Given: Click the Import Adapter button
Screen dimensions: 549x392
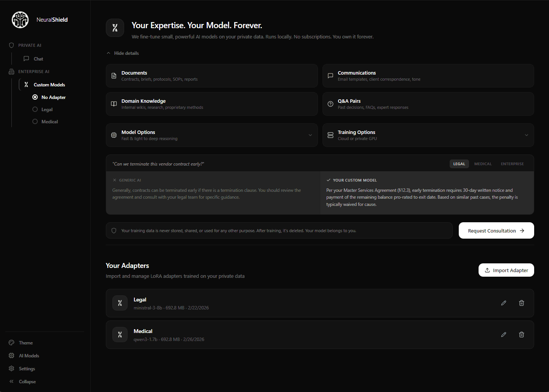Looking at the screenshot, I should tap(506, 270).
